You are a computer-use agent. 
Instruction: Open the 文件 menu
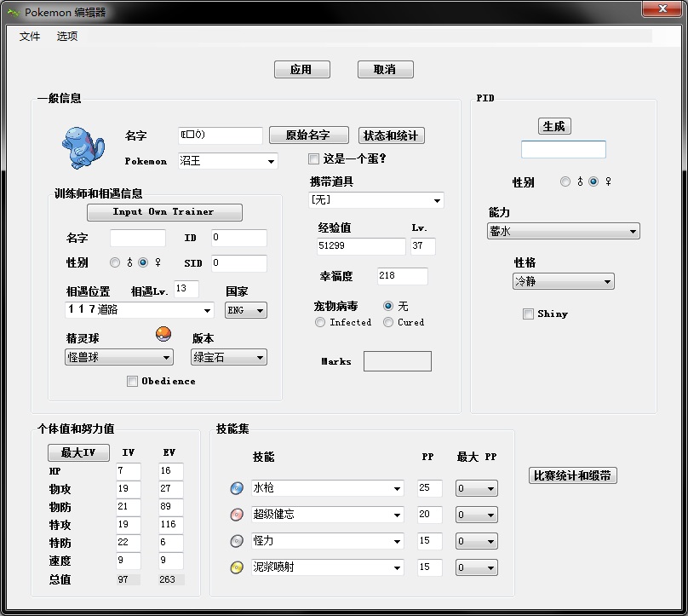point(30,36)
